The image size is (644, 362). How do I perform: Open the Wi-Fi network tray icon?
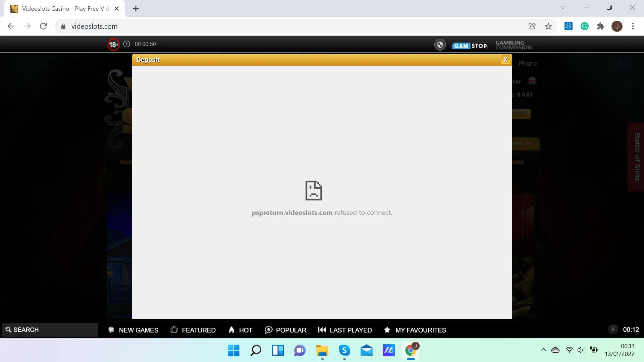click(x=569, y=350)
